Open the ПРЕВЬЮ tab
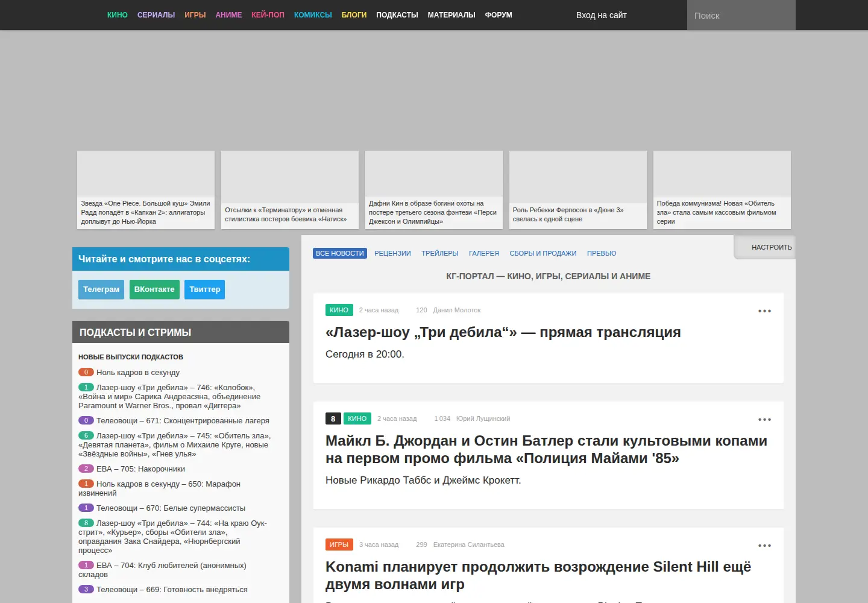 tap(602, 253)
